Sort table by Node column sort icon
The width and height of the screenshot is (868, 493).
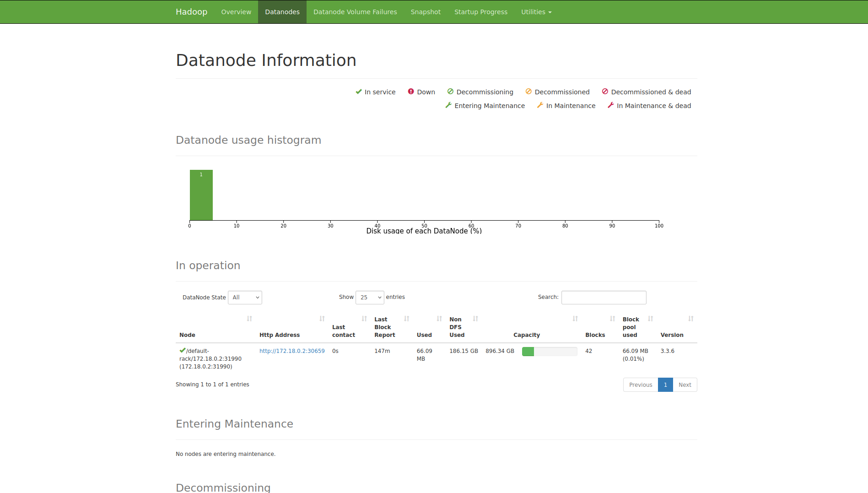tap(249, 319)
